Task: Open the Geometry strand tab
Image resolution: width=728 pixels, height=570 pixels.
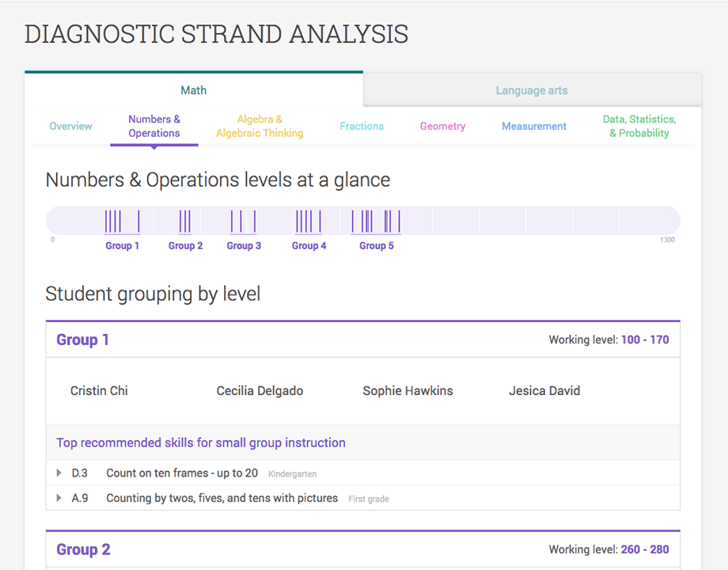Action: (x=442, y=125)
